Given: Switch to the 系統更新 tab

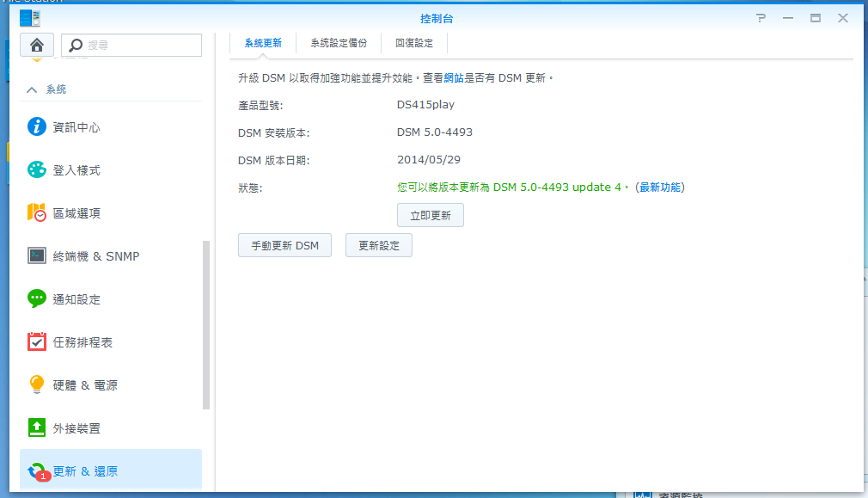Looking at the screenshot, I should [x=263, y=43].
